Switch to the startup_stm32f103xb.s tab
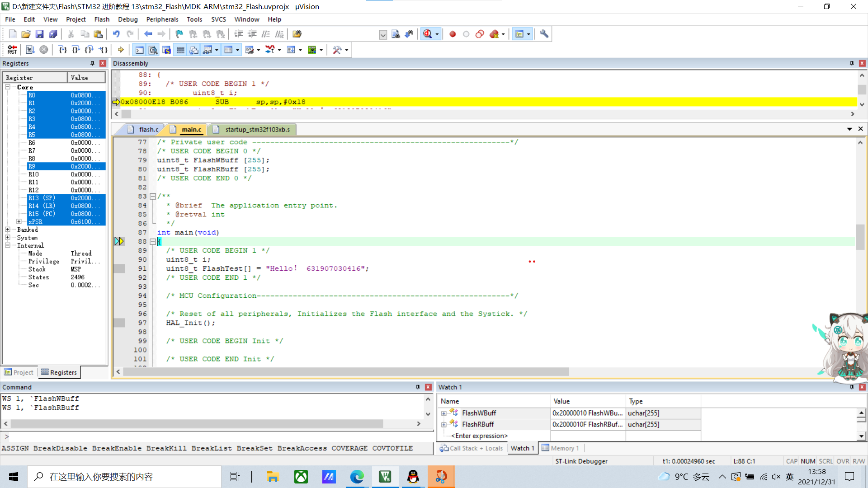 257,129
